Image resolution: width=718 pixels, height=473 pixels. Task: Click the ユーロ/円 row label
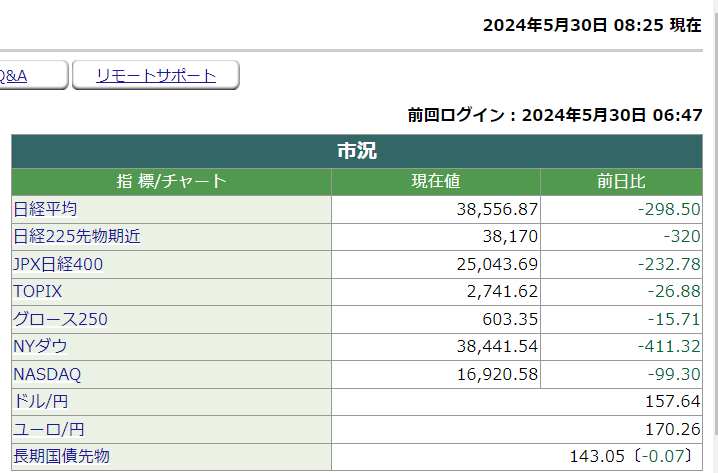(x=47, y=429)
